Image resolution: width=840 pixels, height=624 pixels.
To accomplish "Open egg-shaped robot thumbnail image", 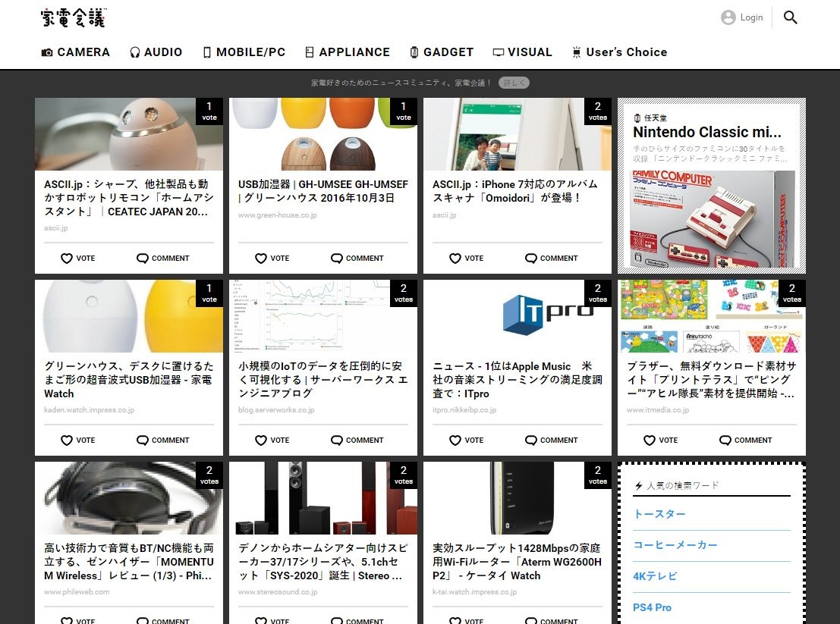I will [x=128, y=133].
